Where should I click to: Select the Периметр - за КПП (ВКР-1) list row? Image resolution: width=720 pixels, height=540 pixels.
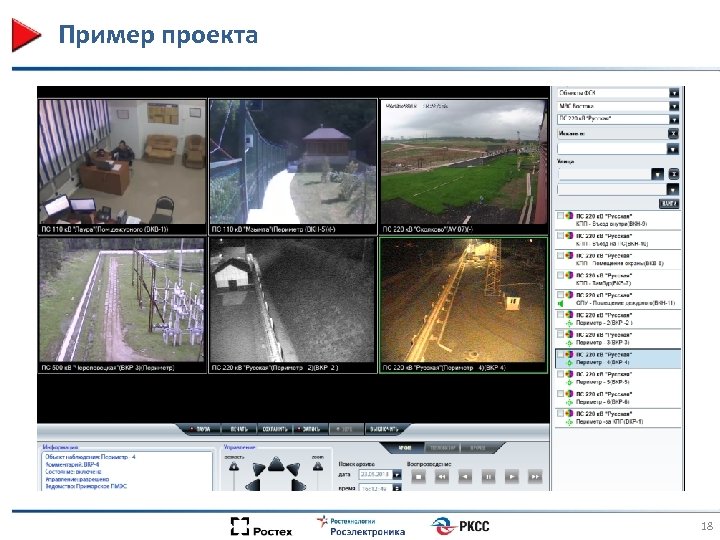coord(618,418)
